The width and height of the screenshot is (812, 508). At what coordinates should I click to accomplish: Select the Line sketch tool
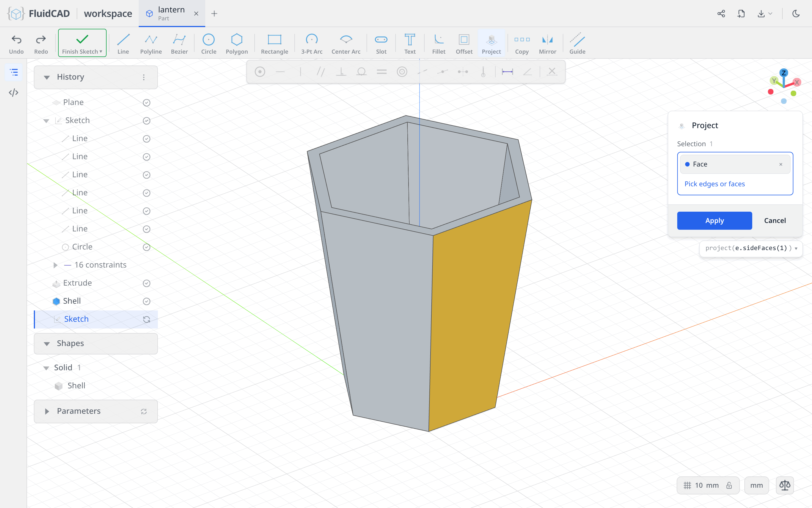click(123, 44)
